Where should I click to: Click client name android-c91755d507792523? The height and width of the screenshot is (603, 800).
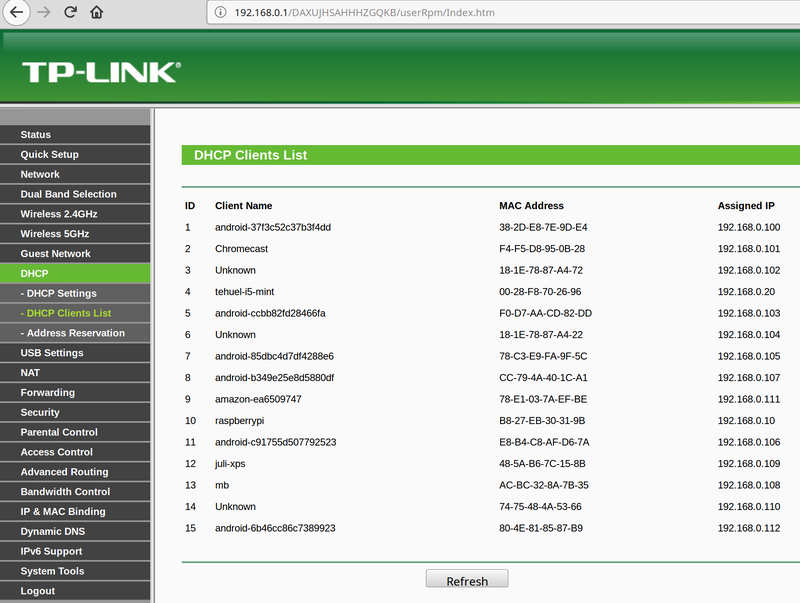tap(276, 442)
